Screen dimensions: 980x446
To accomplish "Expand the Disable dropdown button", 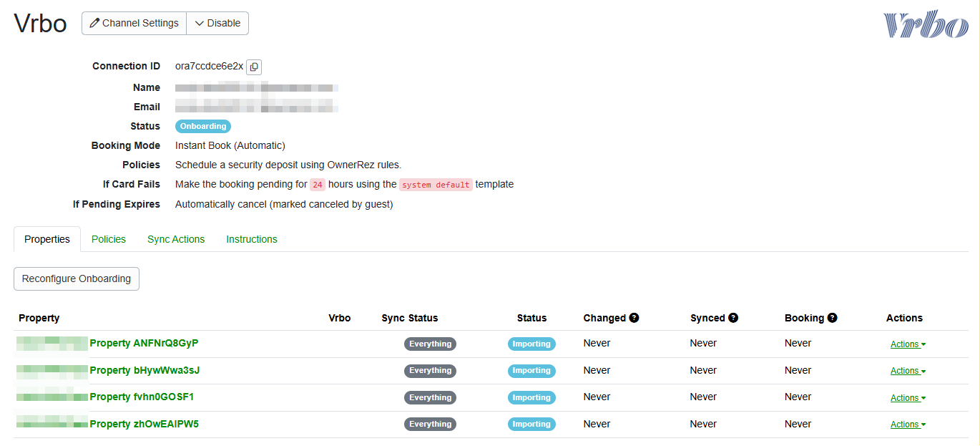I will pos(217,23).
